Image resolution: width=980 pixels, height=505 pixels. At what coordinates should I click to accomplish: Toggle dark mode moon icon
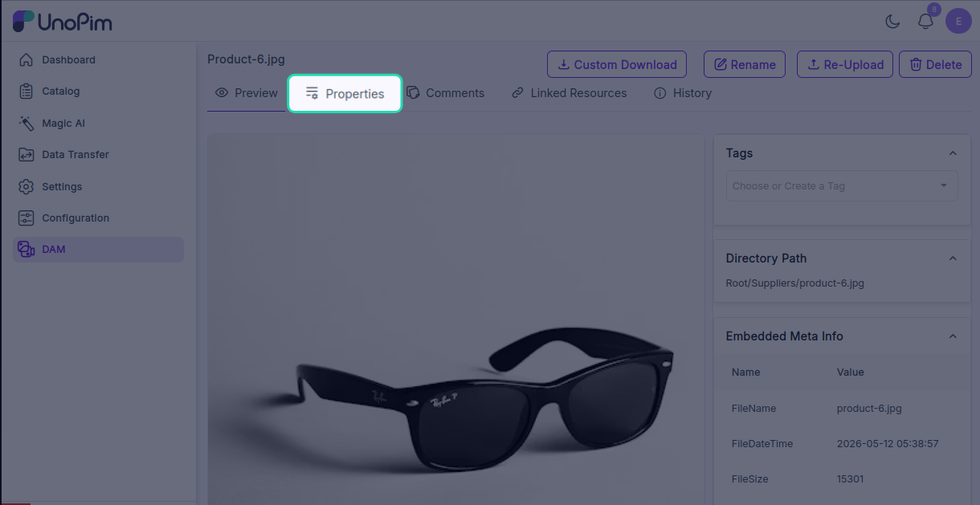click(892, 22)
